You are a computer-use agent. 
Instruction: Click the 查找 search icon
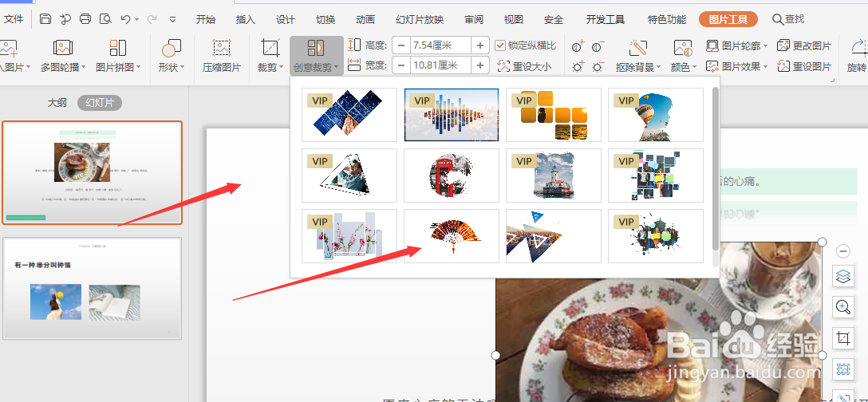click(x=778, y=19)
